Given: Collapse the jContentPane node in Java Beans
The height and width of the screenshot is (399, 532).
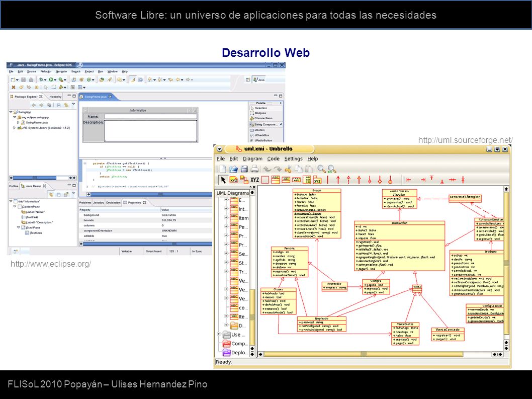Looking at the screenshot, I should [15, 206].
